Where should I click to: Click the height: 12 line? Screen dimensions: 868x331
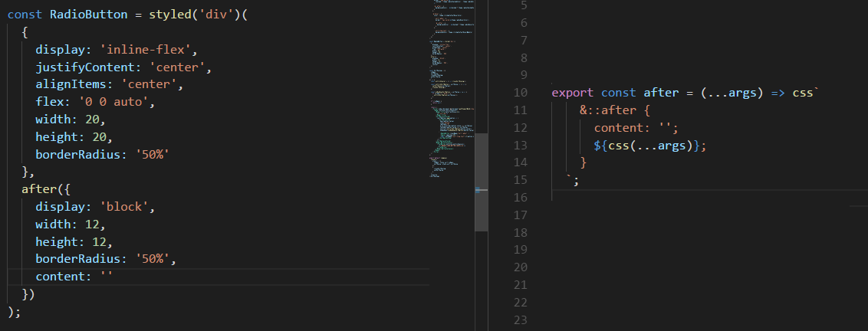click(x=74, y=241)
